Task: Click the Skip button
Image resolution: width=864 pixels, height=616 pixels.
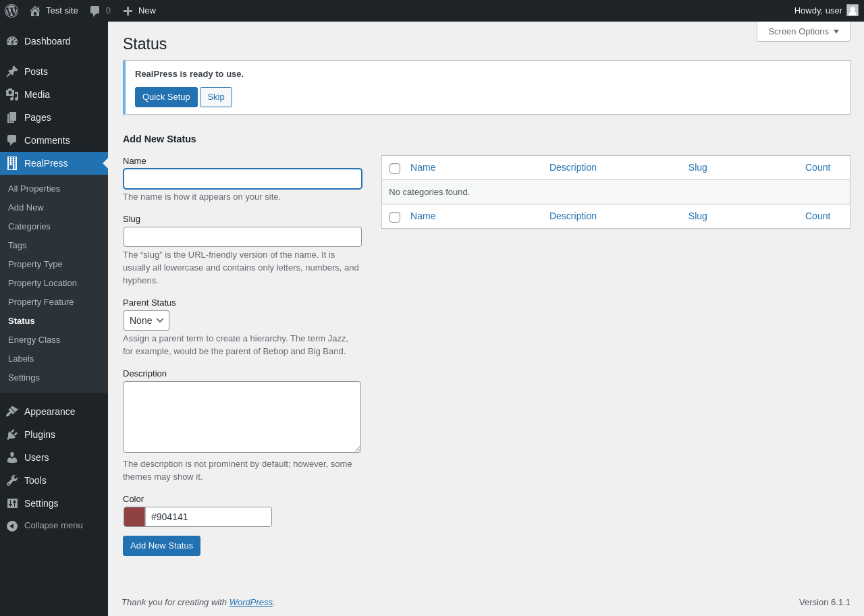Action: click(x=216, y=97)
